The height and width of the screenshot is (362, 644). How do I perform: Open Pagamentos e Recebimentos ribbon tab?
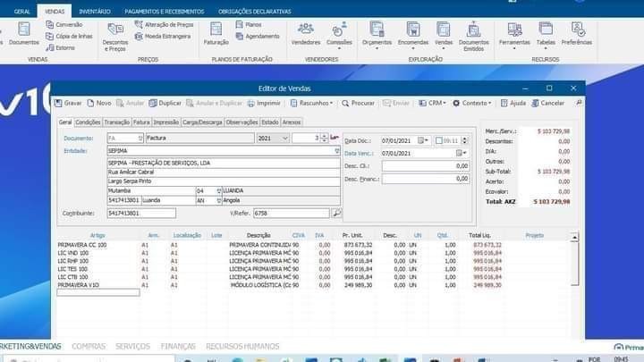(x=165, y=12)
